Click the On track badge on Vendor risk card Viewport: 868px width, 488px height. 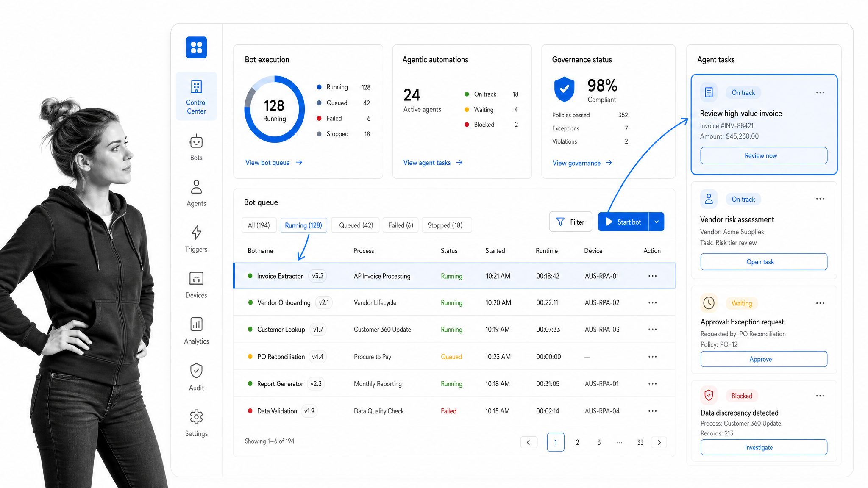click(743, 199)
